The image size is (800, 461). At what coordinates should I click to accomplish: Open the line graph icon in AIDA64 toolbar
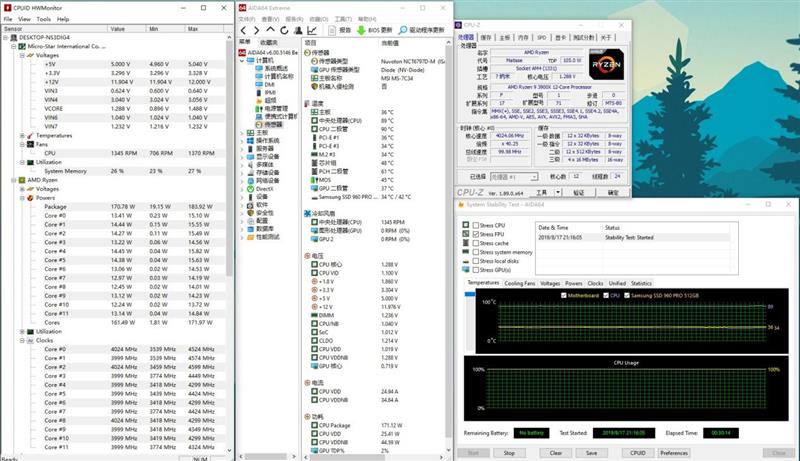pos(312,31)
